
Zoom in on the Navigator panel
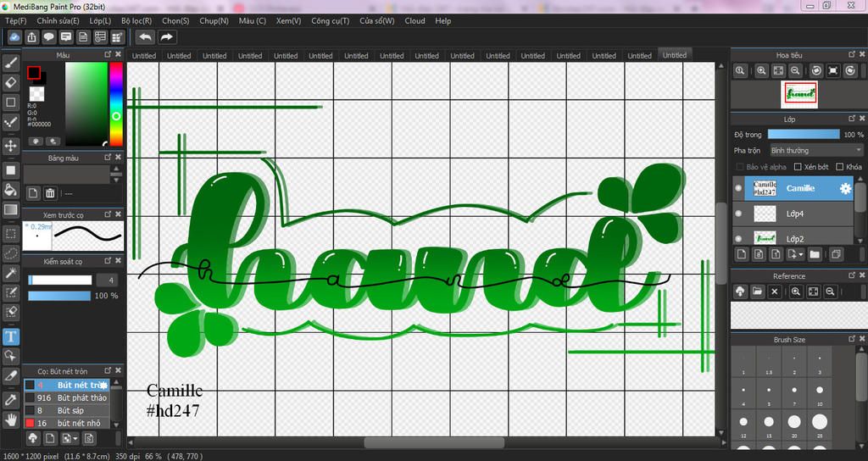(762, 71)
